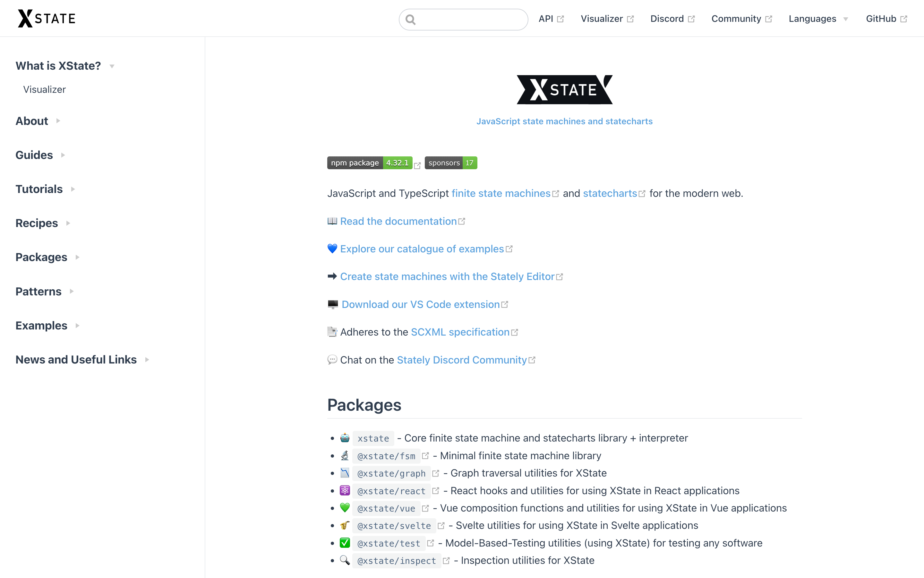
Task: Click the speech bubble emoji before Chat
Action: pos(332,360)
